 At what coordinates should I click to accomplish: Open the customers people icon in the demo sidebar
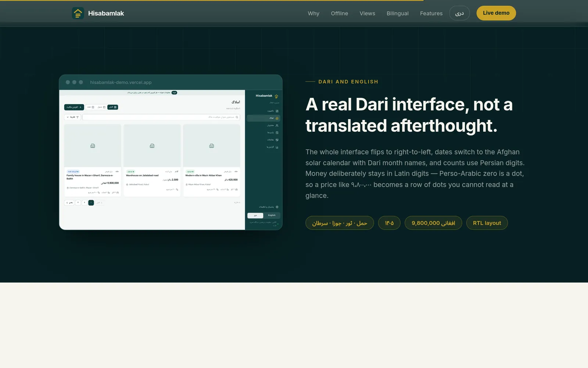(x=277, y=125)
